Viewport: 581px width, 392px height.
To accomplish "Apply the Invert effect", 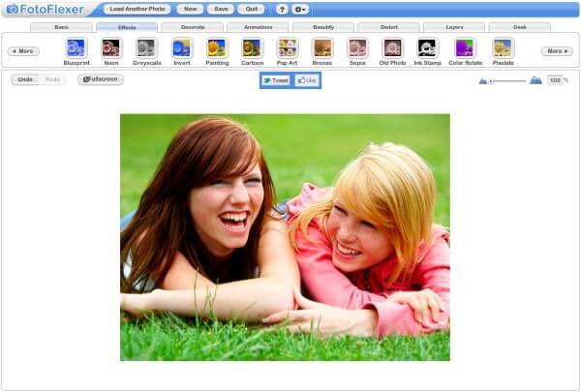I will coord(182,48).
